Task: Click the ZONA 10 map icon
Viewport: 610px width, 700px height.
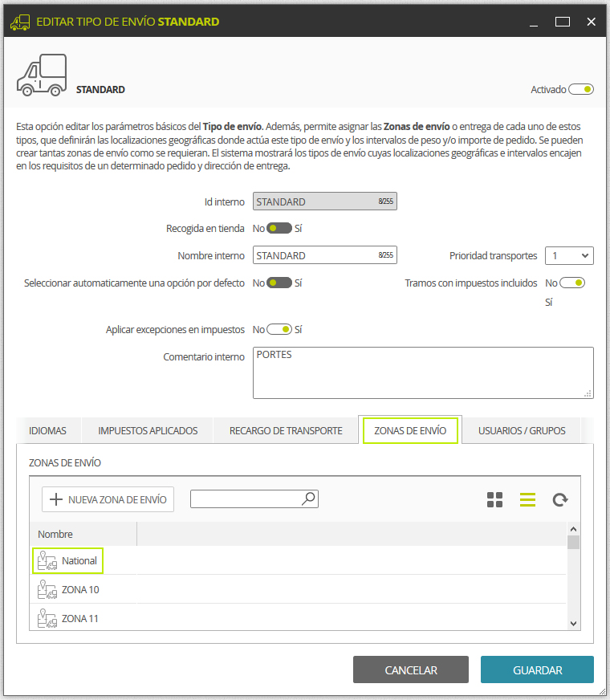Action: [47, 589]
